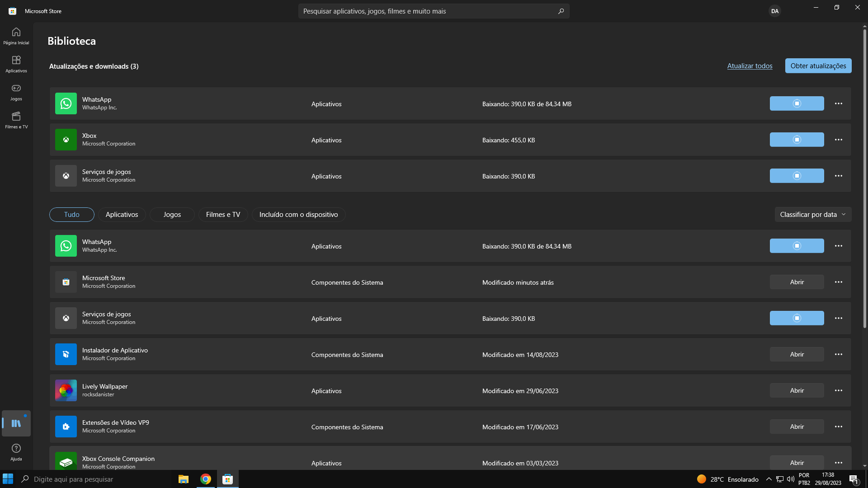Stop WhatsApp download in the lower library list
The image size is (868, 488).
(x=797, y=246)
